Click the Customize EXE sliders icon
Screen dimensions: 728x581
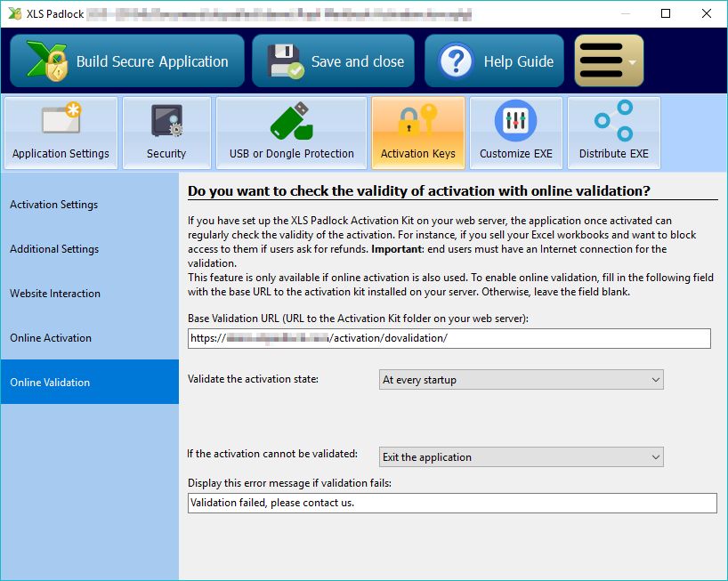(x=516, y=121)
